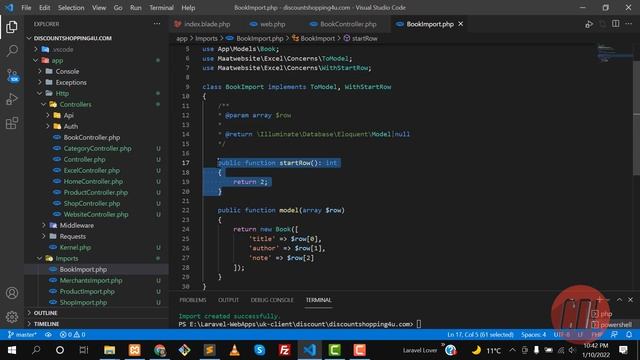
Task: Switch to the OUTPUT panel tab
Action: [x=229, y=300]
